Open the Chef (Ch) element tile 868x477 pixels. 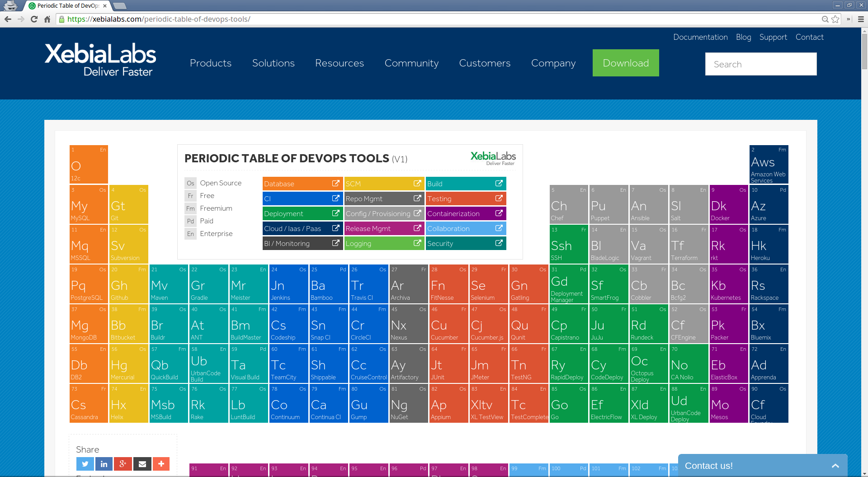[568, 204]
